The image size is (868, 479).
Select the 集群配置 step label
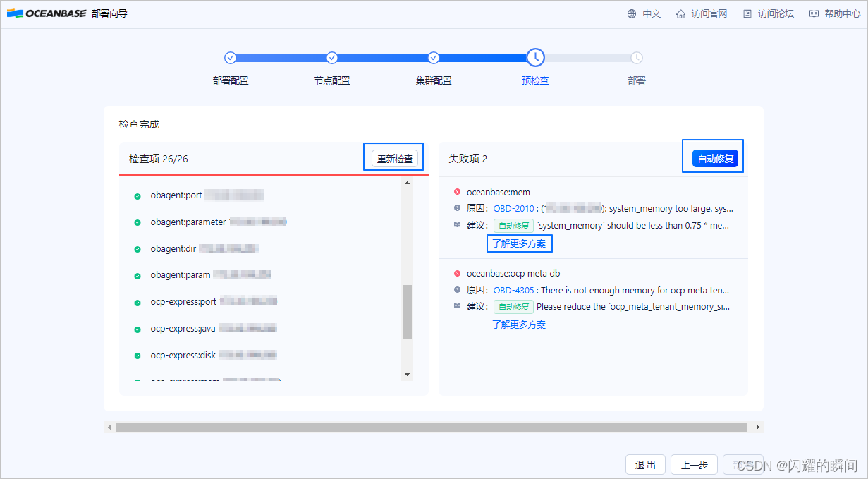(434, 80)
